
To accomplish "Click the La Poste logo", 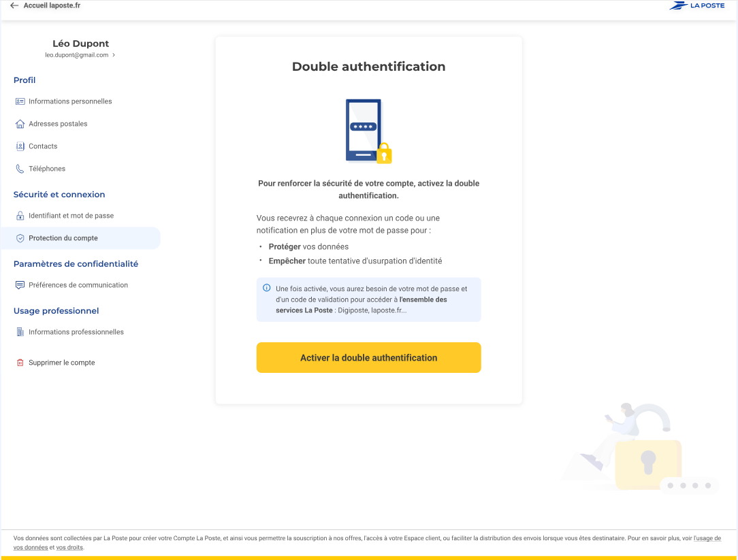I will [696, 5].
